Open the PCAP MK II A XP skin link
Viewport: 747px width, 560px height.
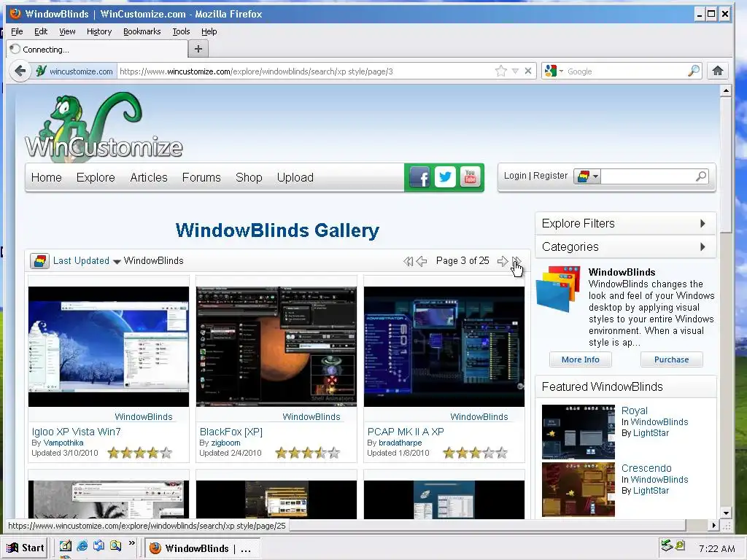tap(406, 432)
